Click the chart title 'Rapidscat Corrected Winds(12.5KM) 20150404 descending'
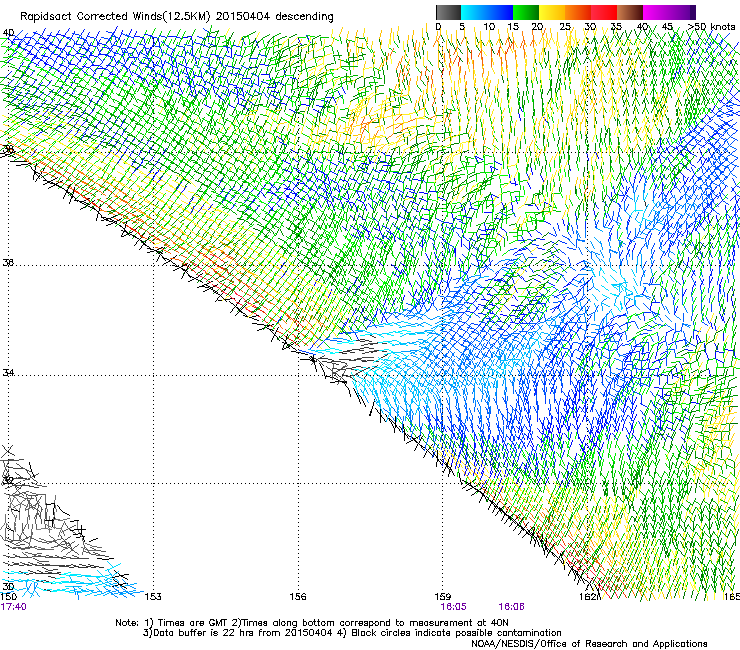The width and height of the screenshot is (740, 650). [x=177, y=17]
